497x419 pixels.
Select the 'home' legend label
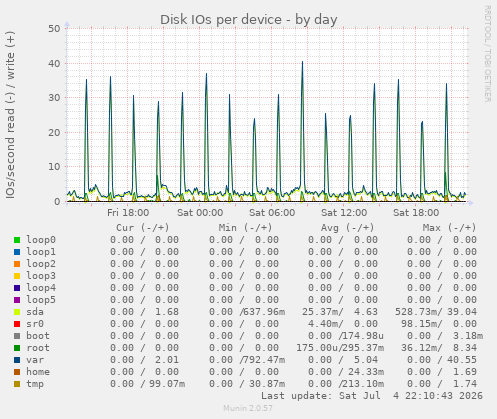point(38,372)
